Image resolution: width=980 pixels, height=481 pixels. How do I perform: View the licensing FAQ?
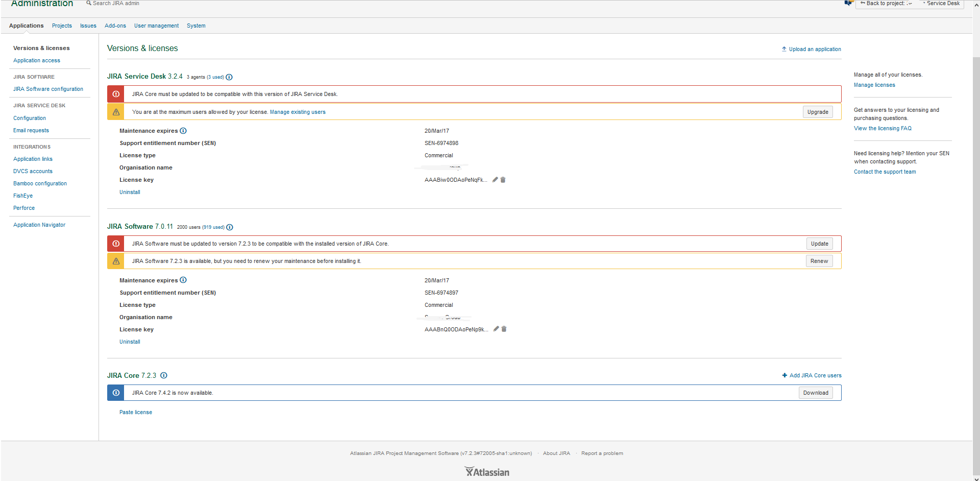point(883,128)
